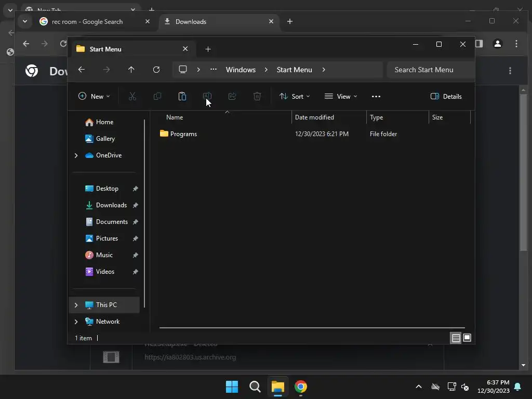The height and width of the screenshot is (399, 532).
Task: Open Downloads quick access folder
Action: [x=111, y=205]
